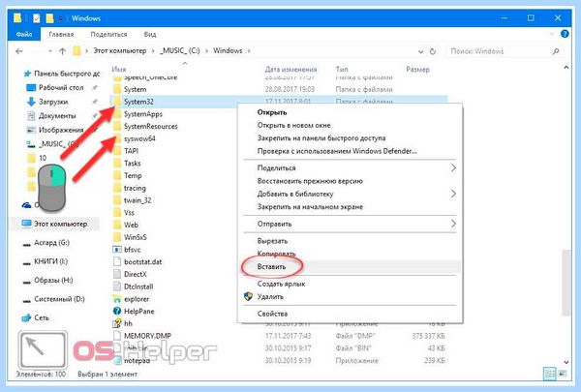Click the refresh address bar icon
Screen dimensions: 581x392
(x=432, y=51)
